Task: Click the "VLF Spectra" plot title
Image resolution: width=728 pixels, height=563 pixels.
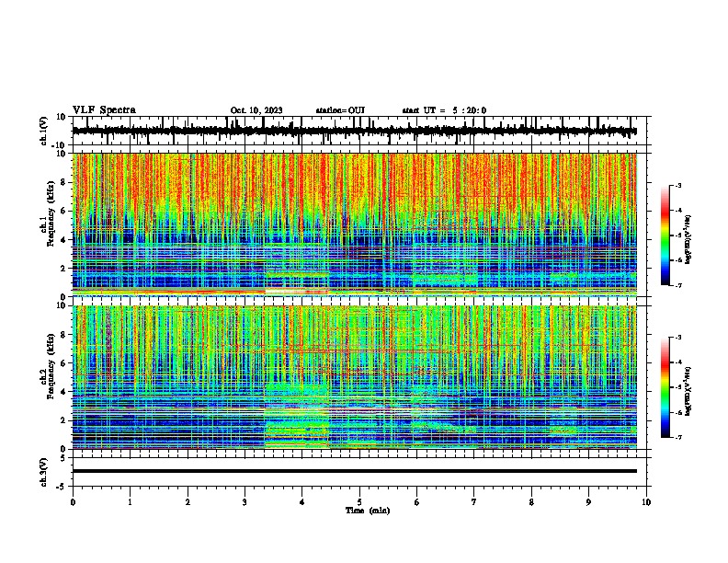Action: coord(104,110)
